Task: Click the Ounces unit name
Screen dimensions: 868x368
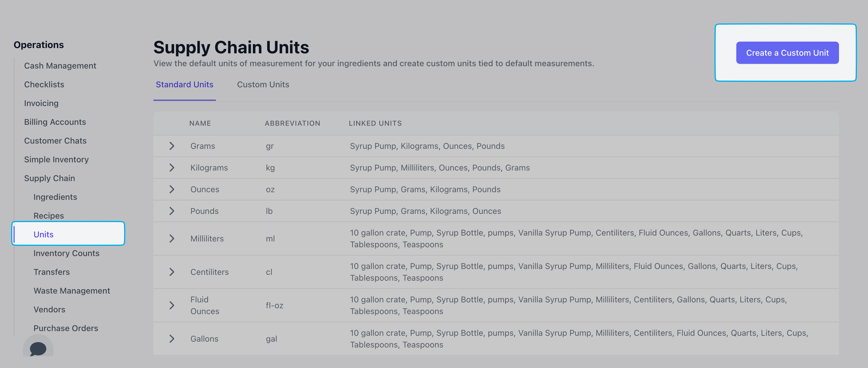Action: pyautogui.click(x=204, y=189)
